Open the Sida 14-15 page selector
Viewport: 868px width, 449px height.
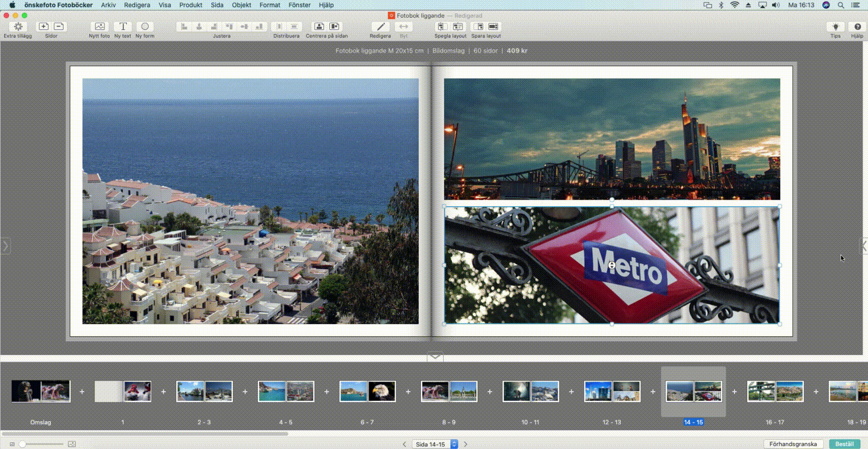pos(435,444)
